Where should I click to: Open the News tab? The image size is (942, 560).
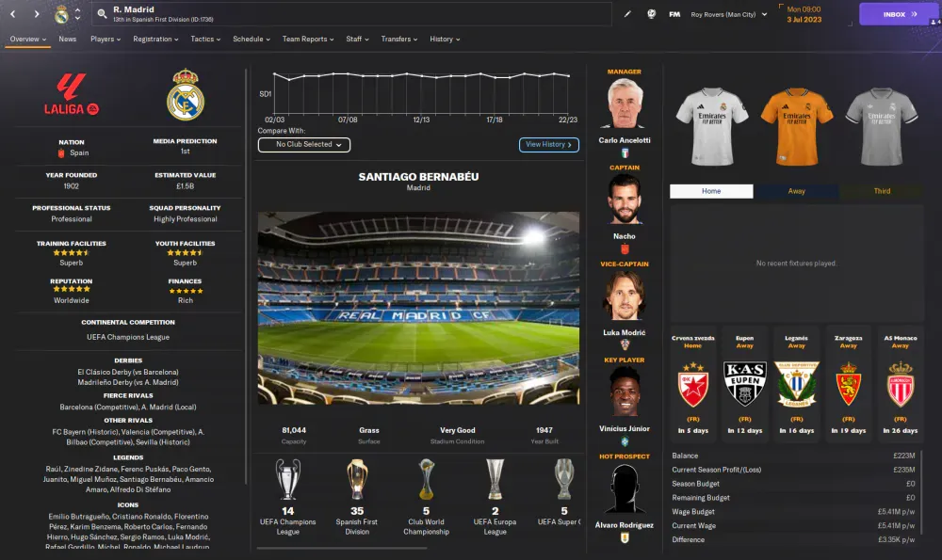[x=67, y=39]
